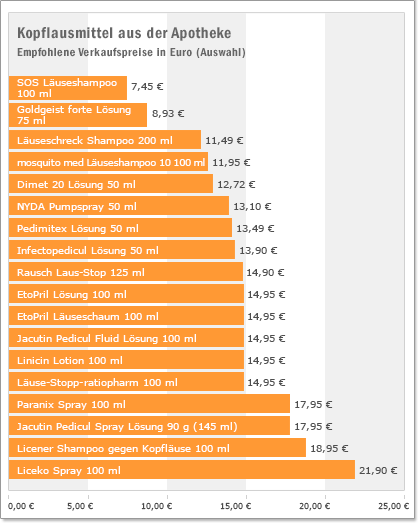Viewport: 420px width, 528px height.
Task: Click the Linicin Lotion 100 ml bar
Action: tap(126, 360)
